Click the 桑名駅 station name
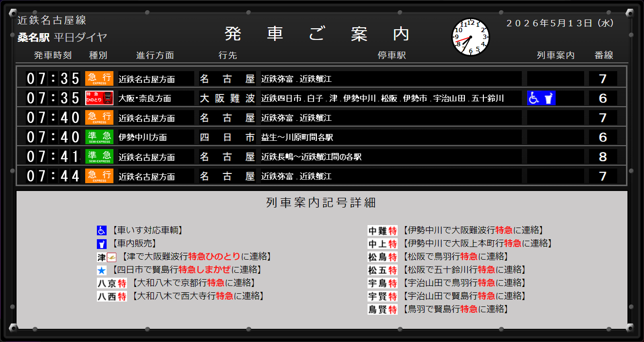Screen dimensions: 644x342 click(x=34, y=38)
